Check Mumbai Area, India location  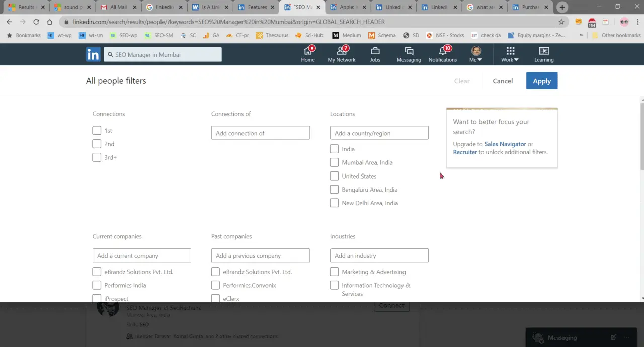click(334, 162)
